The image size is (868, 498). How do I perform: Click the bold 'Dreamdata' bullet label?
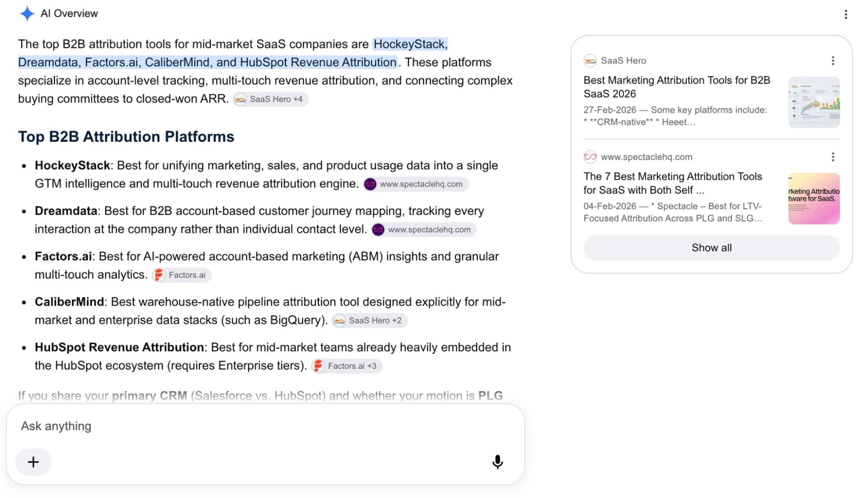pos(66,211)
